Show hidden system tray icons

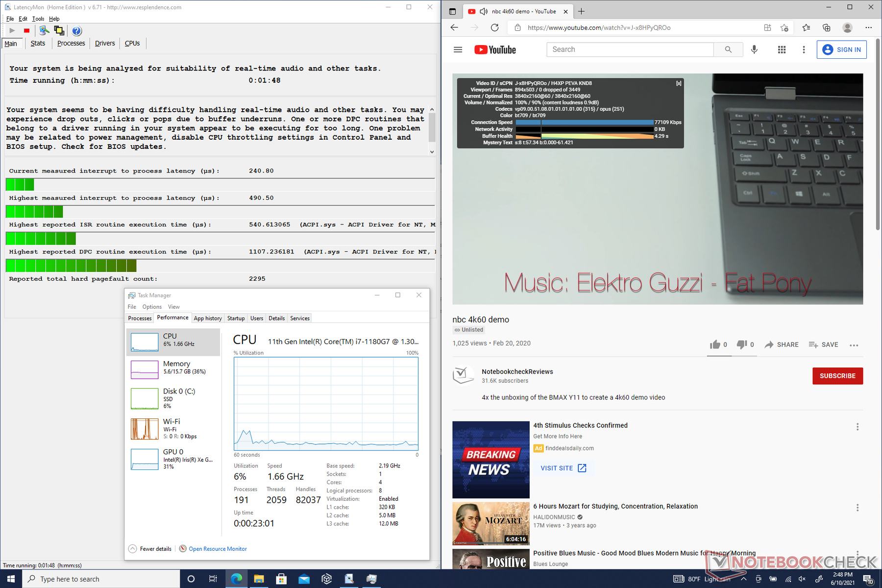(x=743, y=579)
